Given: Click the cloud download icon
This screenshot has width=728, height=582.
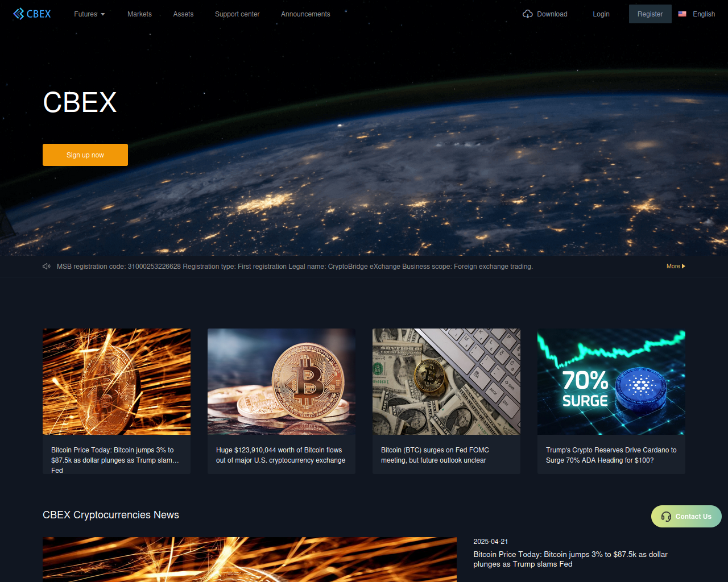Looking at the screenshot, I should (x=528, y=14).
